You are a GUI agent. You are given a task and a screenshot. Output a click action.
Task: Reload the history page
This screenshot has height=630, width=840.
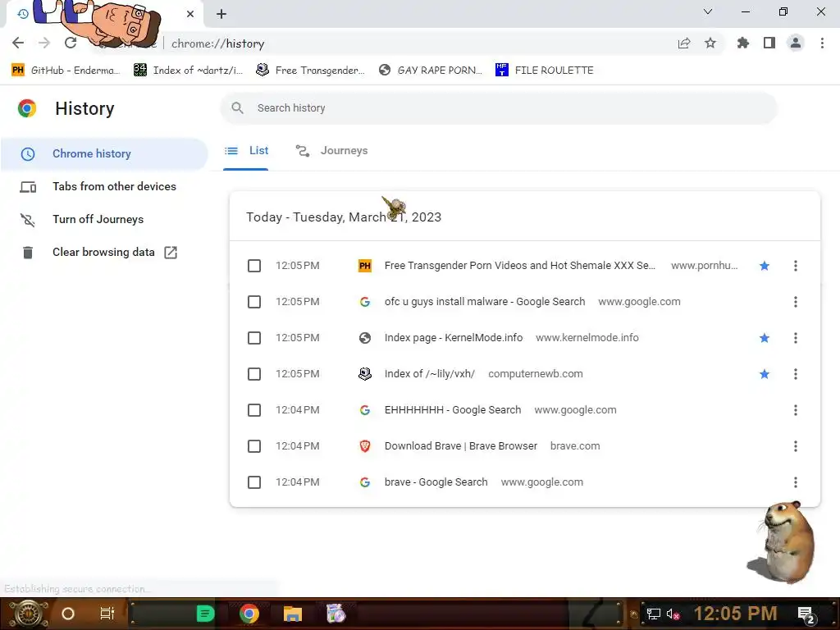(71, 43)
